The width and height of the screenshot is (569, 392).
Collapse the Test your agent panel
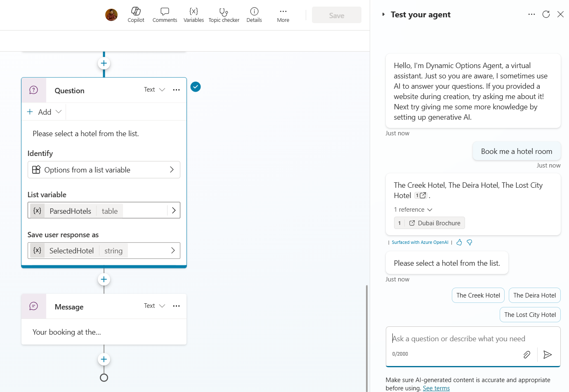click(x=383, y=14)
